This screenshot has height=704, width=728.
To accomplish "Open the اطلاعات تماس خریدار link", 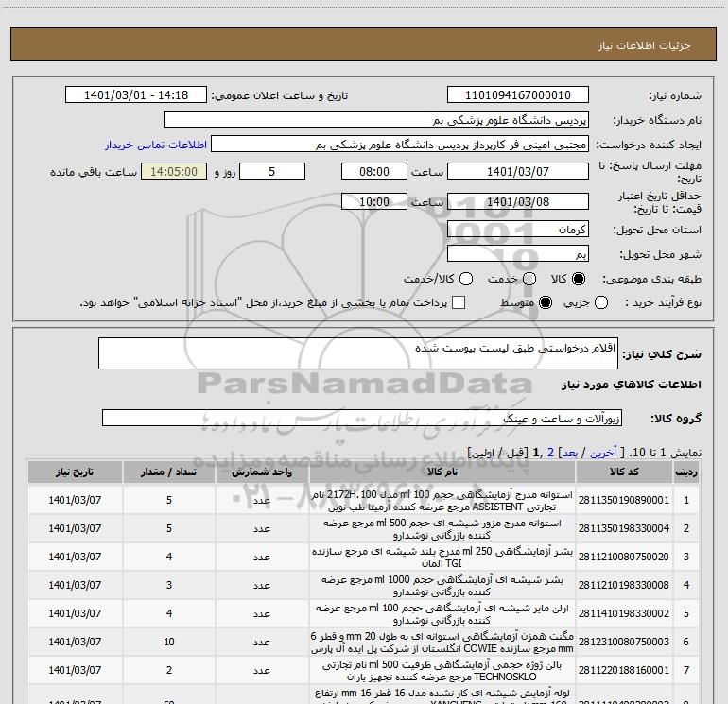I will click(x=156, y=145).
